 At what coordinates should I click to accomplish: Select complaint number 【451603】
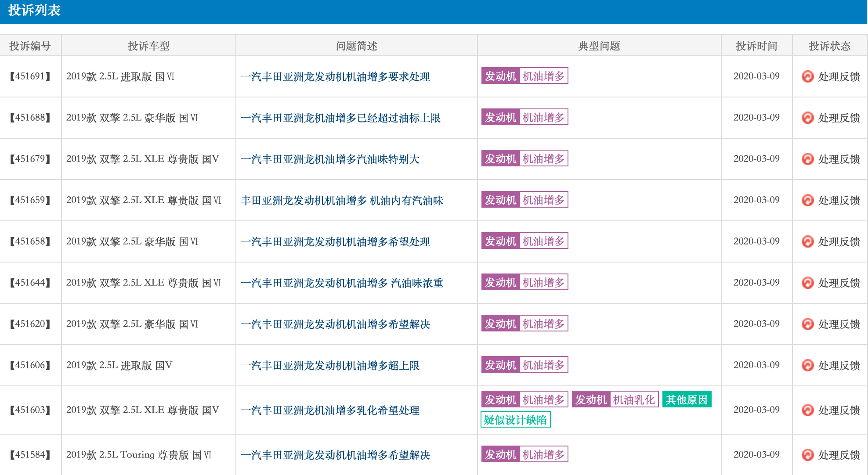tap(30, 410)
